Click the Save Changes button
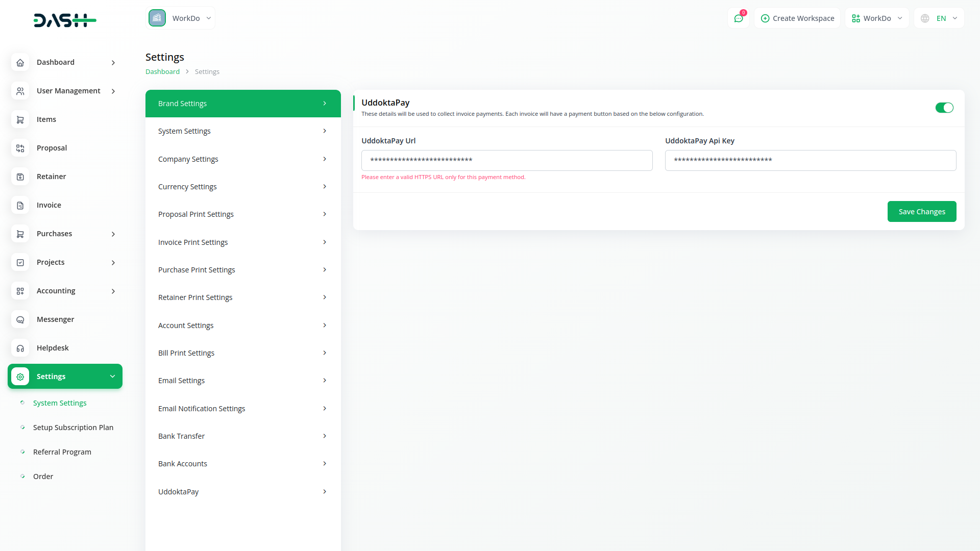This screenshot has height=551, width=980. [922, 212]
